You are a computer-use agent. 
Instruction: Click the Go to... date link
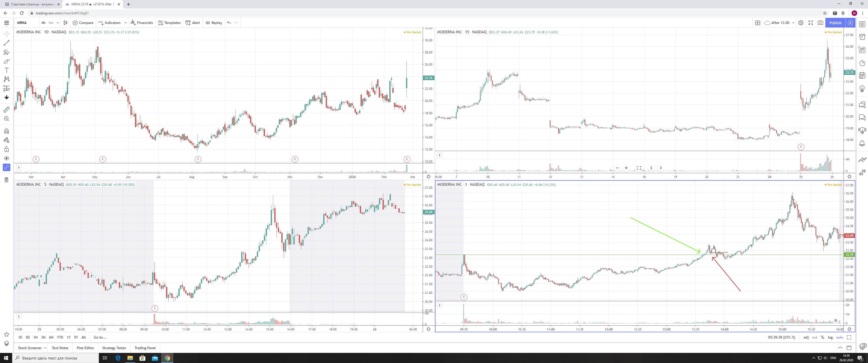click(x=100, y=337)
